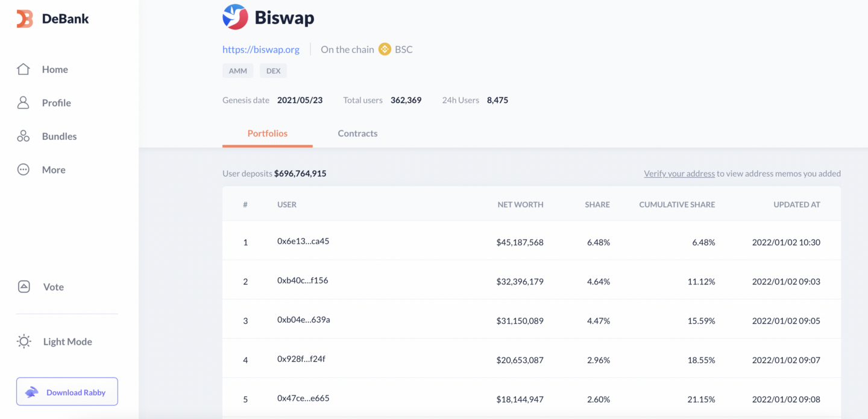868x419 pixels.
Task: Click net worth $32,396,179
Action: pos(520,282)
